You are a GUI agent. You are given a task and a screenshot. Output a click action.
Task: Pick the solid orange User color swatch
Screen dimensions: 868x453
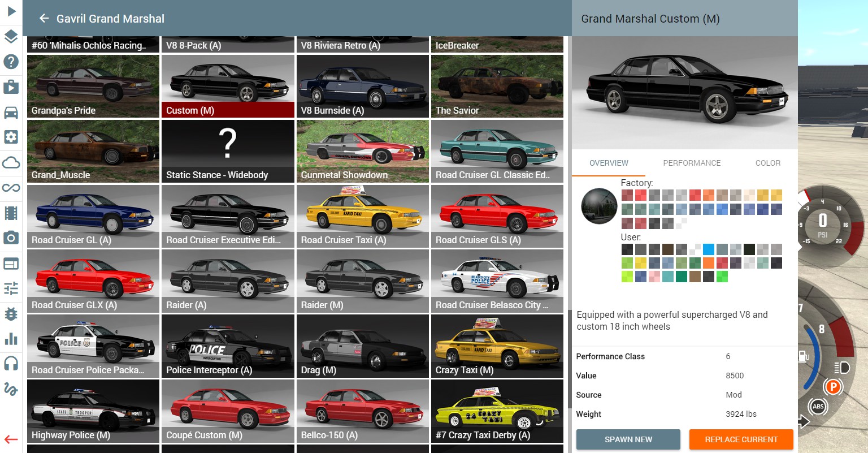(709, 263)
